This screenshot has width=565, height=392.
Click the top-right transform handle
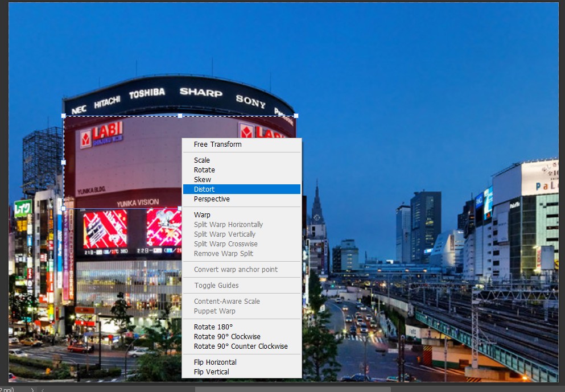pyautogui.click(x=296, y=115)
